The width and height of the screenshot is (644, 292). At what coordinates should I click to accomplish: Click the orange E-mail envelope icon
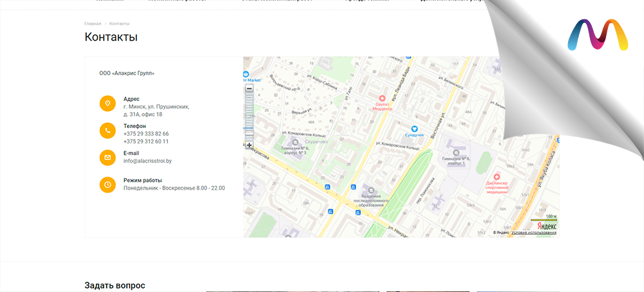(x=108, y=157)
